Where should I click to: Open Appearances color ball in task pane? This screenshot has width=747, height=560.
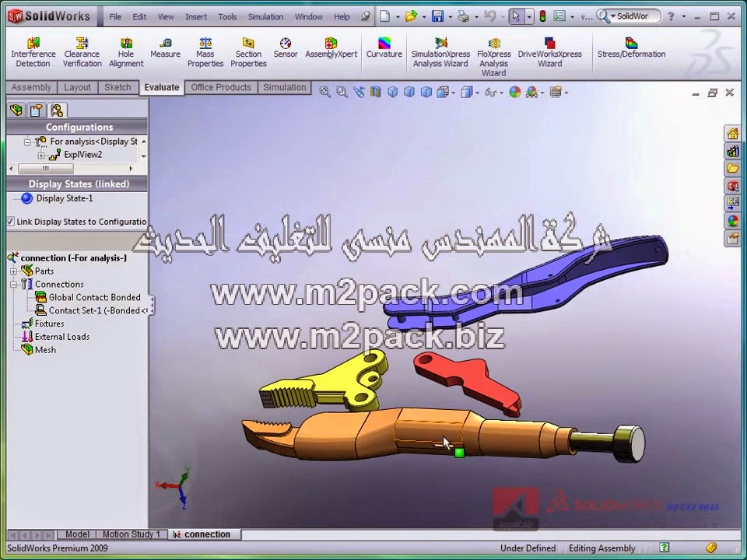point(733,220)
